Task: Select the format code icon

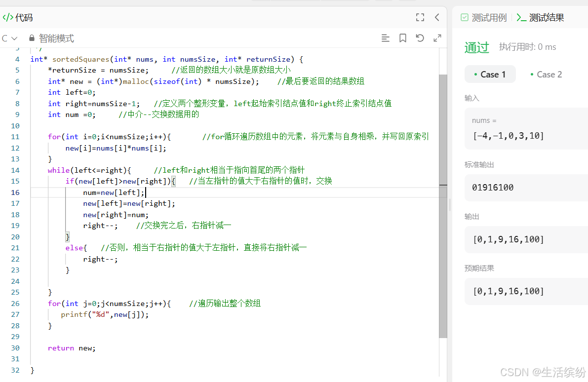Action: point(386,38)
